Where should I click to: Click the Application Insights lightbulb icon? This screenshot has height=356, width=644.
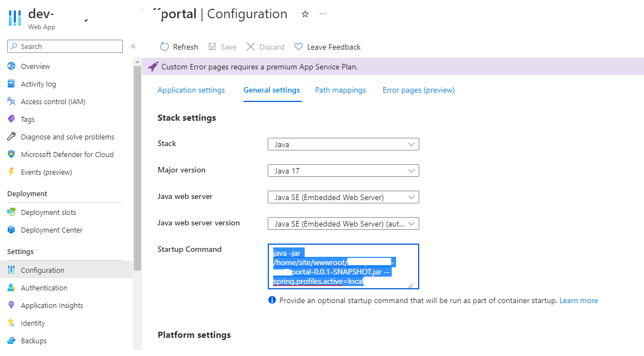point(12,305)
